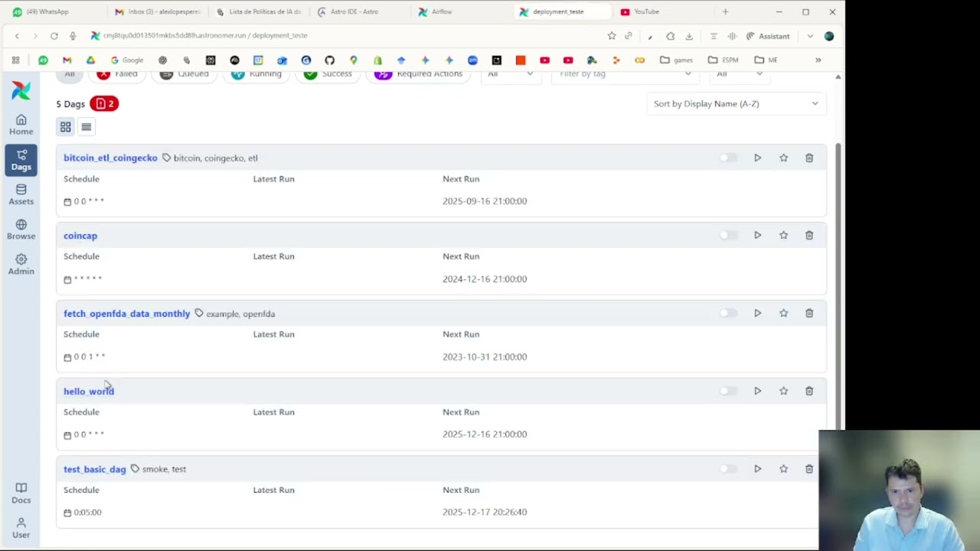Show more bookmarks overflow chevron
The height and width of the screenshot is (551, 980).
[818, 60]
